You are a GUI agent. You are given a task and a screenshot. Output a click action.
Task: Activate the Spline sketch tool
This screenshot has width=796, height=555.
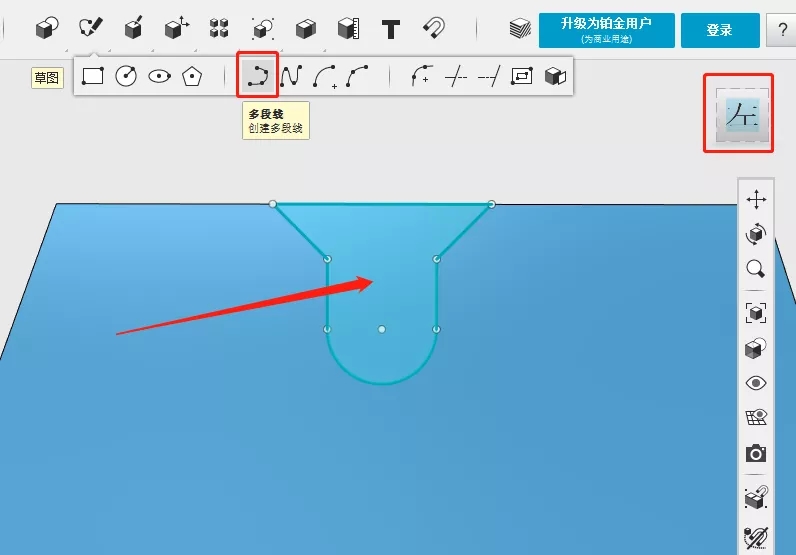pos(291,76)
